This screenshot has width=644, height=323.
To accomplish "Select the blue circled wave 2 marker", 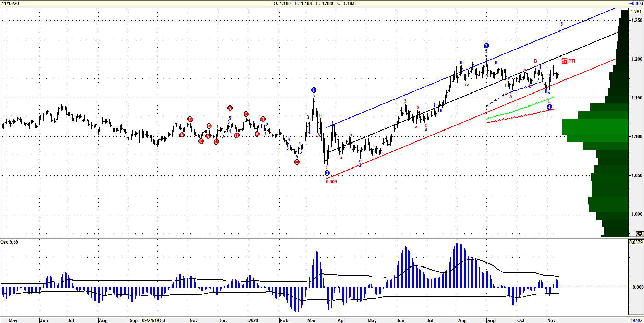I will 327,173.
